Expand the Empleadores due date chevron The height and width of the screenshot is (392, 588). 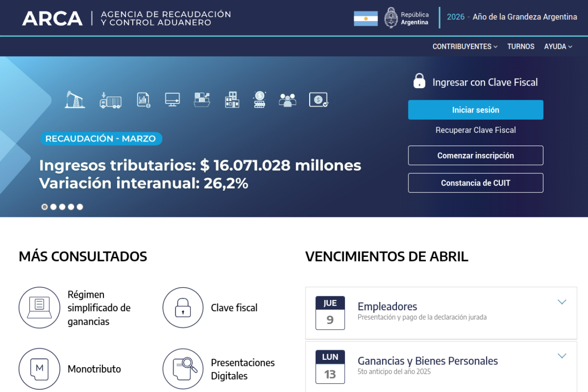(562, 302)
